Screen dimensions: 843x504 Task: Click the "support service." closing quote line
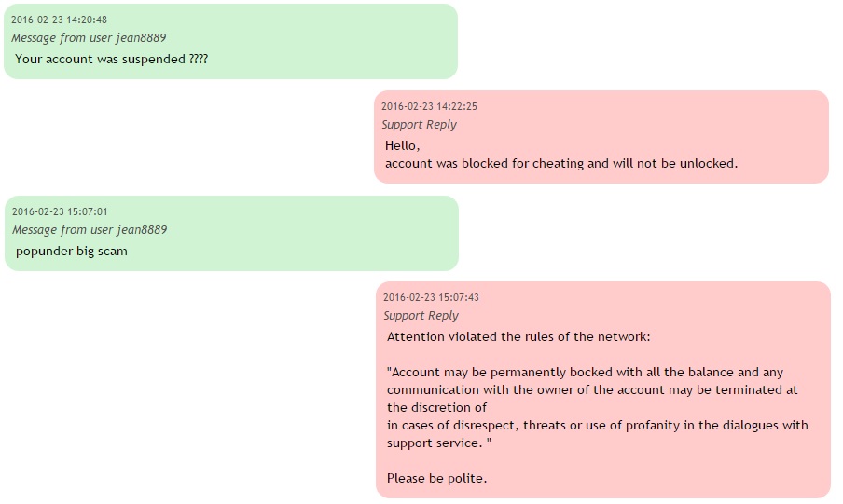click(x=438, y=443)
